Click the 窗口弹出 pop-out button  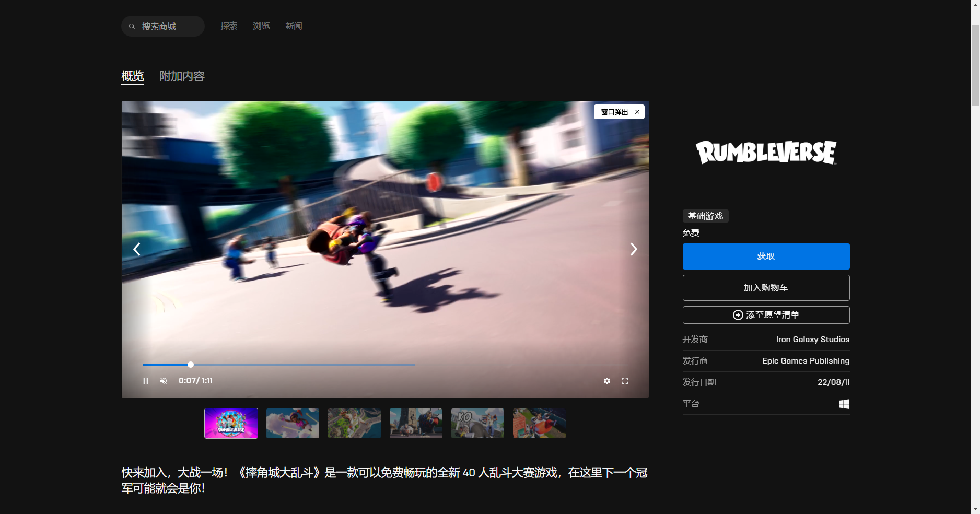[x=614, y=112]
